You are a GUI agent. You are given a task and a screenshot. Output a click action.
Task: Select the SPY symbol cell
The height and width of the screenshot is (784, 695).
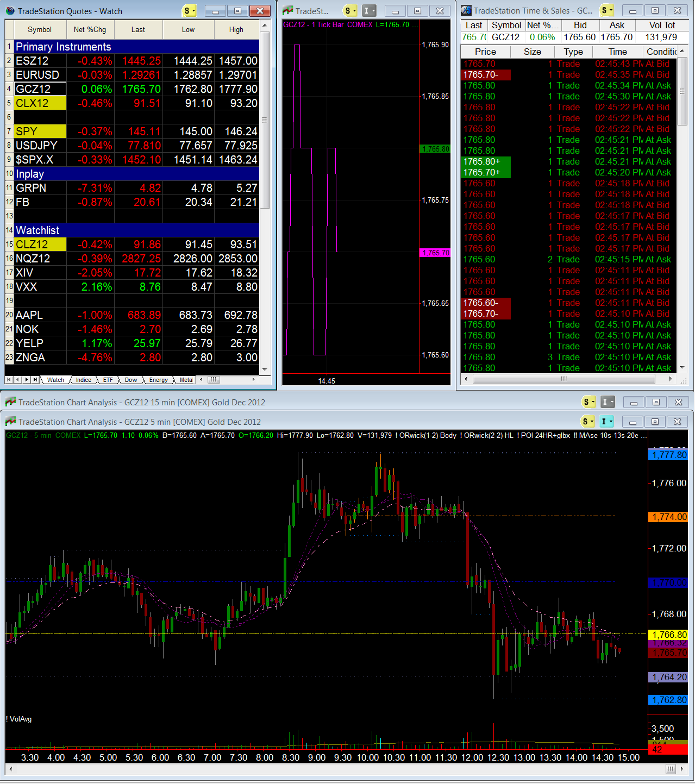40,131
